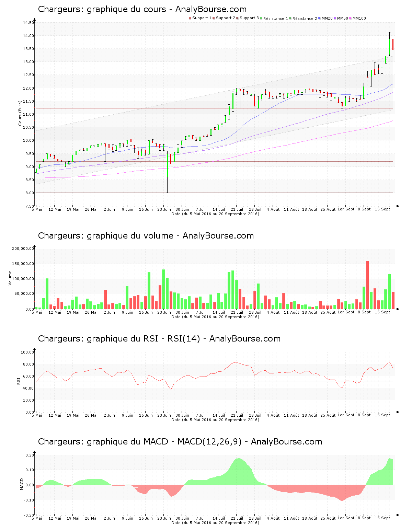Click '15 Sept' date under the price chart
This screenshot has height=532, width=412.
[x=382, y=209]
